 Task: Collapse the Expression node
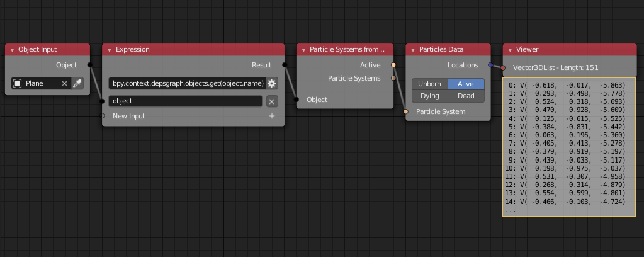point(110,50)
